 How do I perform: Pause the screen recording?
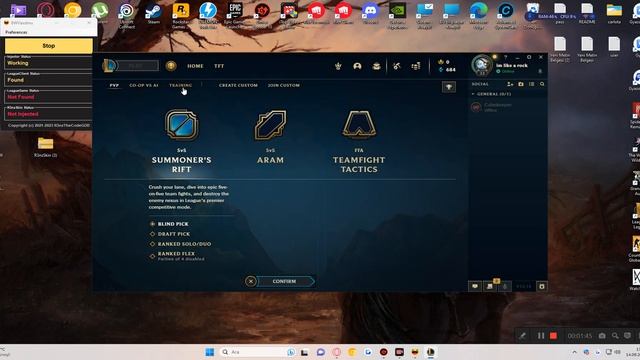[541, 336]
